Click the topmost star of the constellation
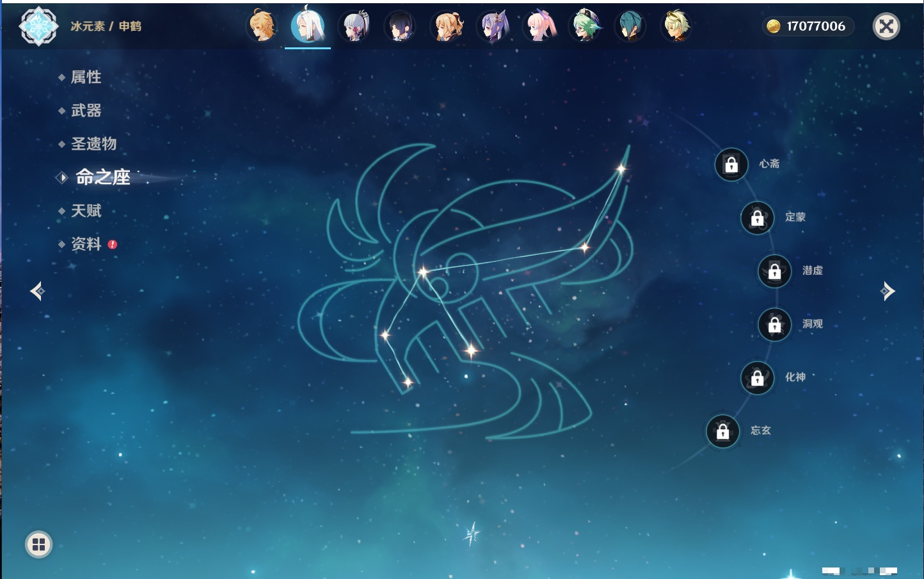 coord(621,169)
